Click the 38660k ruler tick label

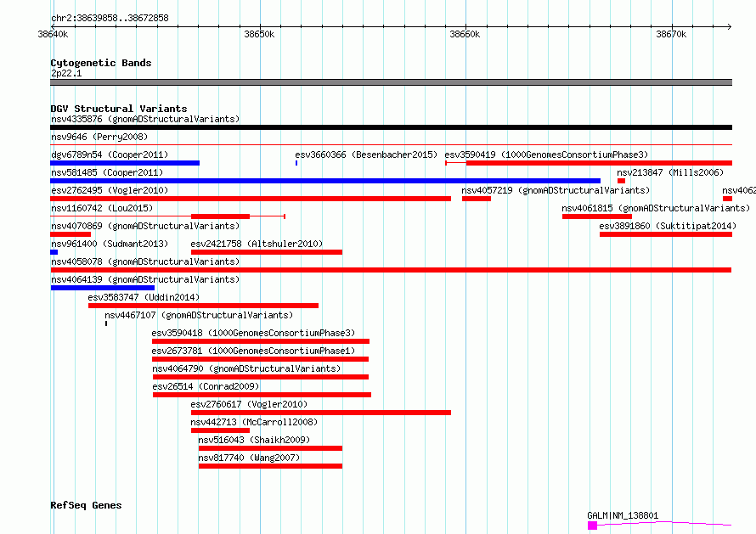pyautogui.click(x=465, y=34)
